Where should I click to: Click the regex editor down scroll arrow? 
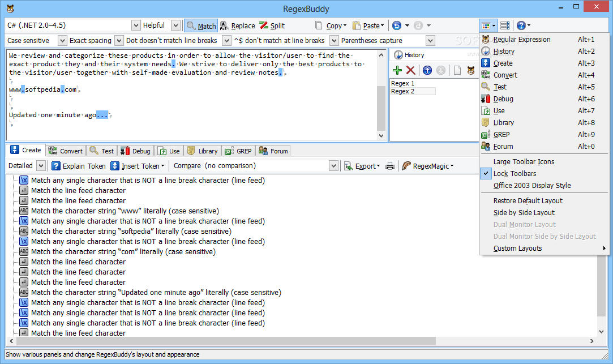pyautogui.click(x=381, y=136)
